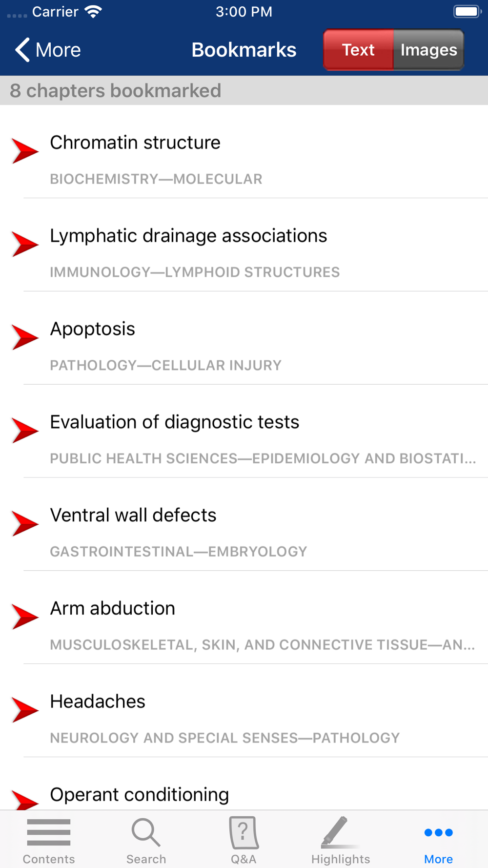Open the Contents tab icon
Screen dimensions: 488x868
pyautogui.click(x=49, y=832)
